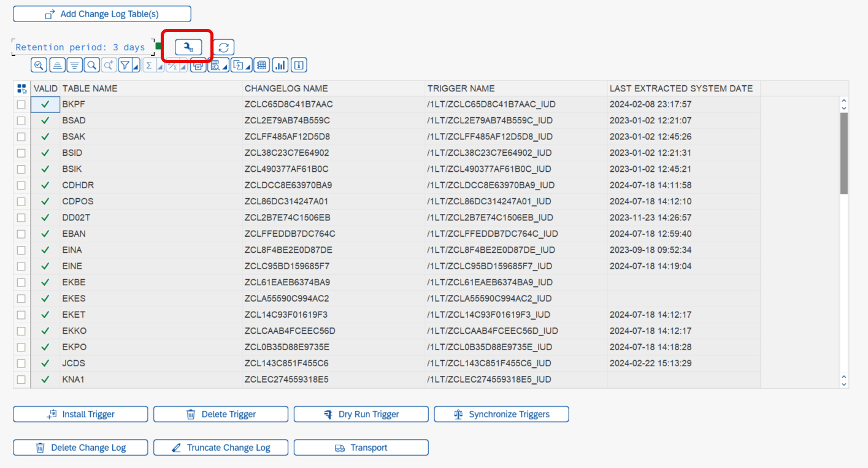868x468 pixels.
Task: Click the Install Trigger button
Action: 80,414
